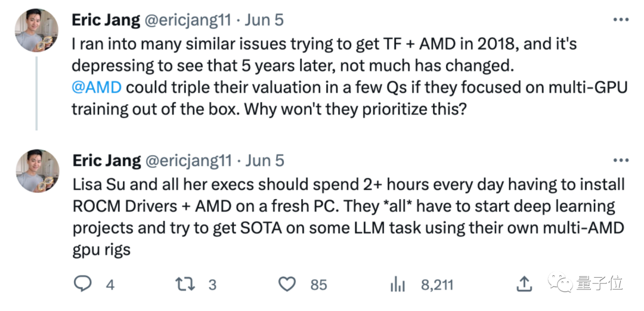
Task: Open the view analytics bar chart icon
Action: click(398, 284)
